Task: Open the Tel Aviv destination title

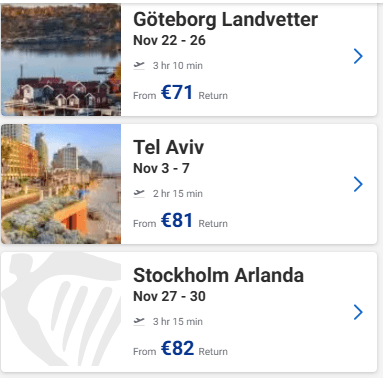Action: pos(168,147)
